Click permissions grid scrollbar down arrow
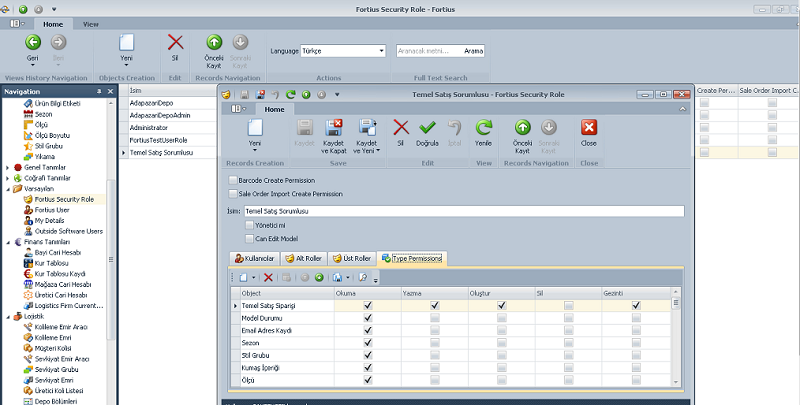This screenshot has height=405, width=800. [676, 382]
